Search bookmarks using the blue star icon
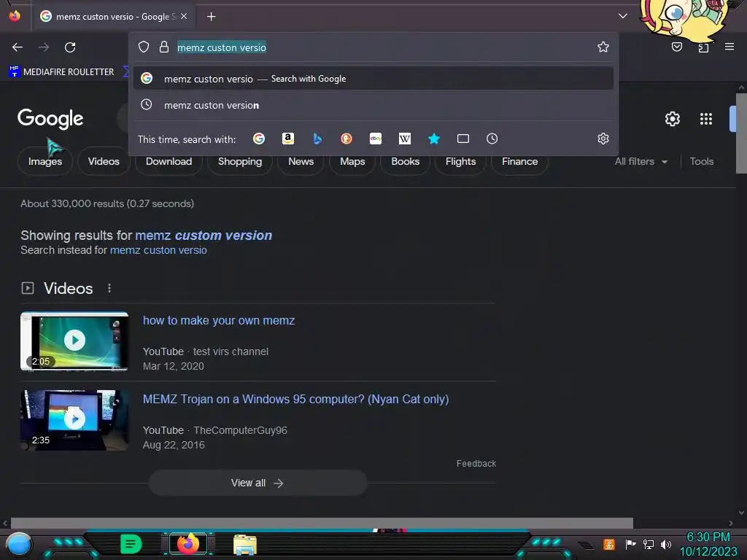The image size is (747, 560). pyautogui.click(x=433, y=139)
